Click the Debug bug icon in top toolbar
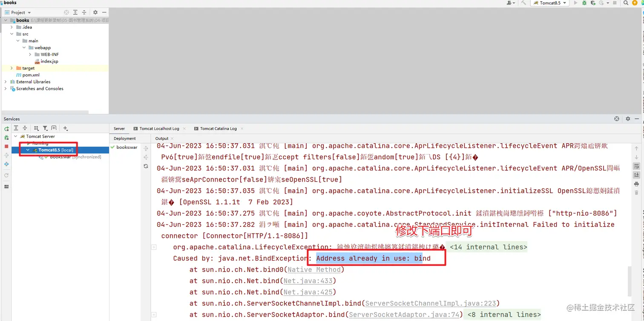 584,3
